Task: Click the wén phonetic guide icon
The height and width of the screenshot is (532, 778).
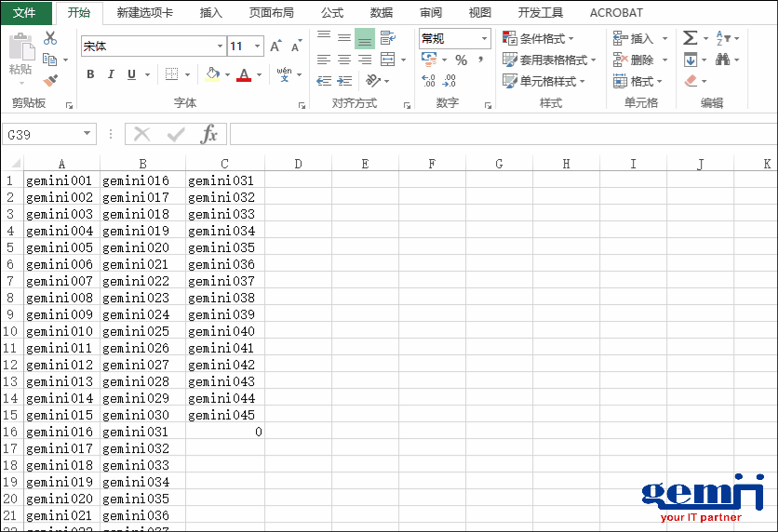Action: point(285,74)
